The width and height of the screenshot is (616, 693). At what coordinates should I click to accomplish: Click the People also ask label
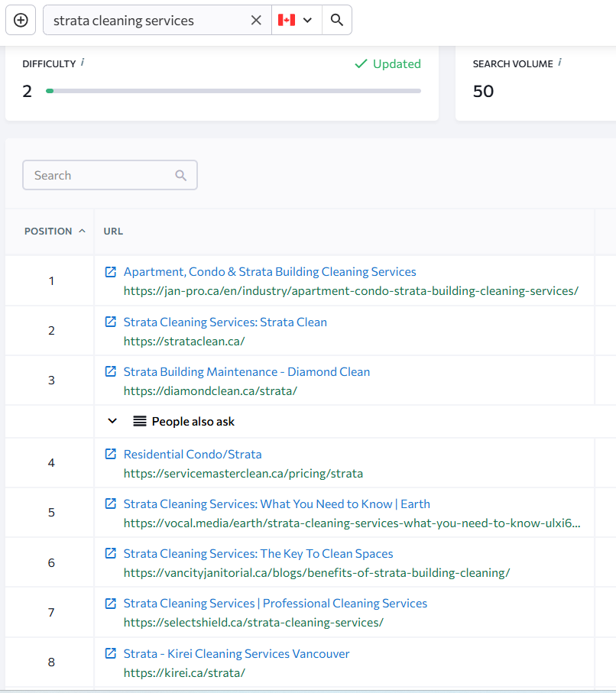pos(193,422)
